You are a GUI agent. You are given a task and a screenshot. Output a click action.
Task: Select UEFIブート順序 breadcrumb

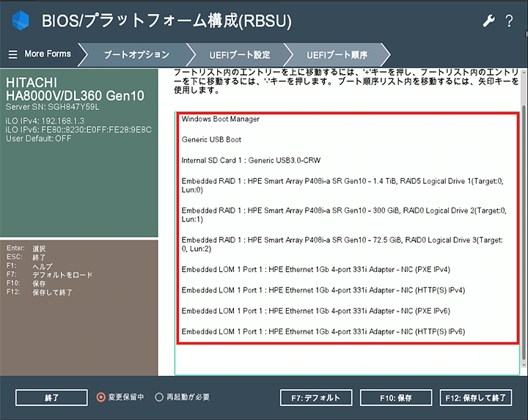337,54
